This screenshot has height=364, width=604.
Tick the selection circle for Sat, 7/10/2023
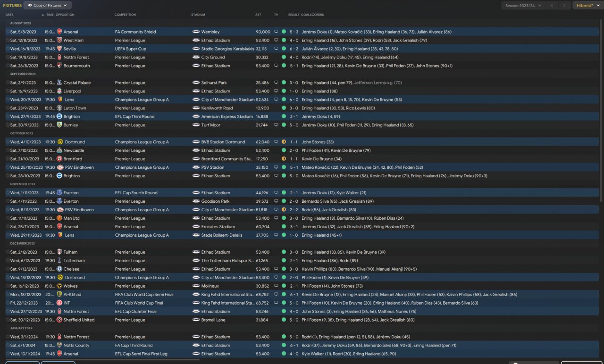tap(8, 151)
